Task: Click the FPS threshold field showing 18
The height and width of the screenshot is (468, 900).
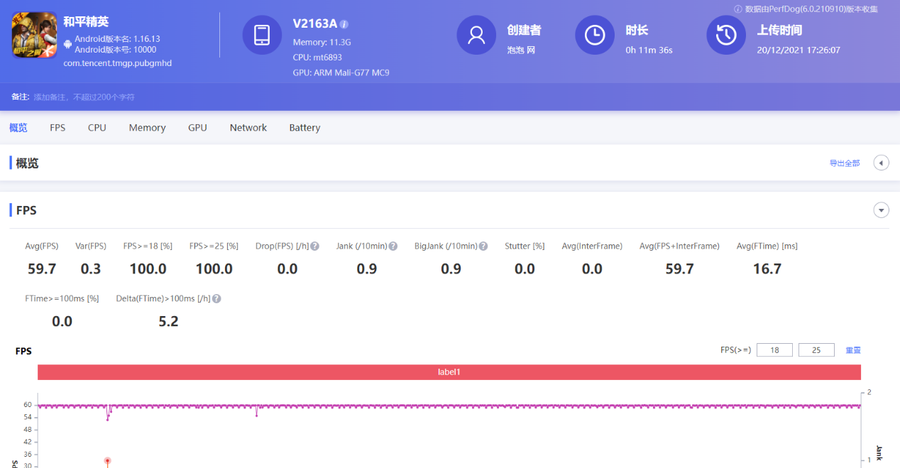Action: 774,350
